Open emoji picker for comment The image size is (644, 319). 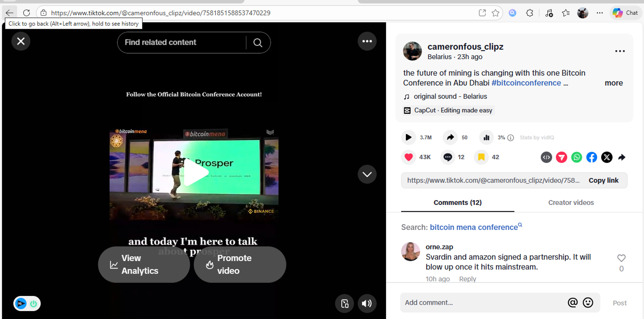coord(588,303)
